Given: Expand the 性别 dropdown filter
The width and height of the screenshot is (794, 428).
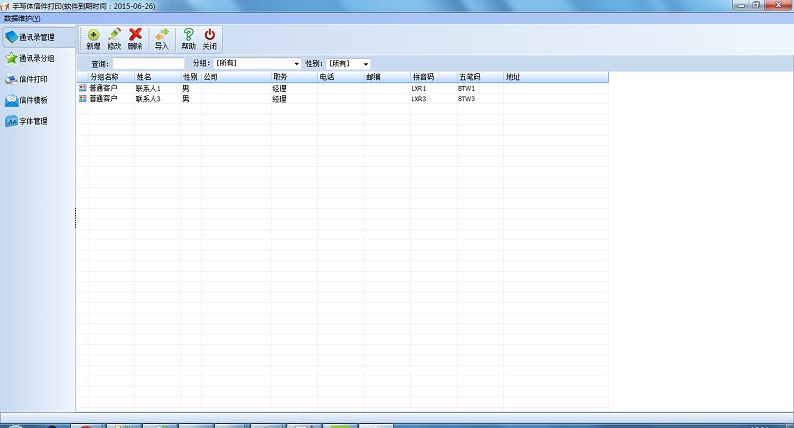Looking at the screenshot, I should tap(366, 64).
